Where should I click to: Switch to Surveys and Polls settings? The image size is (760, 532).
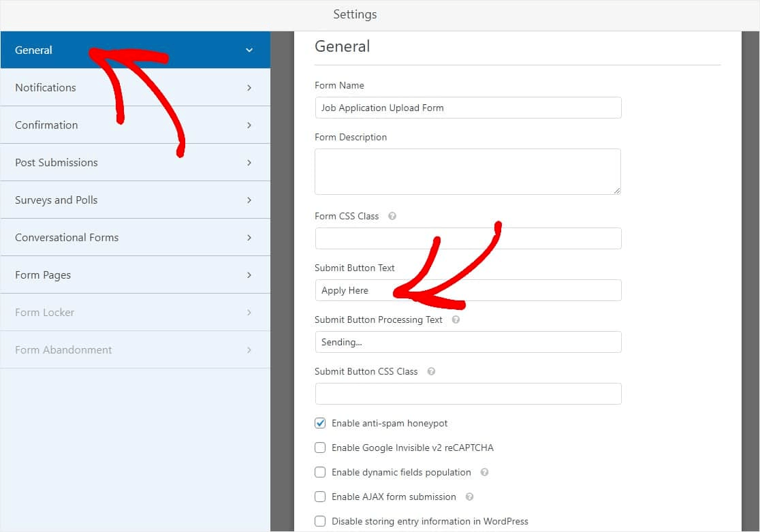point(135,200)
